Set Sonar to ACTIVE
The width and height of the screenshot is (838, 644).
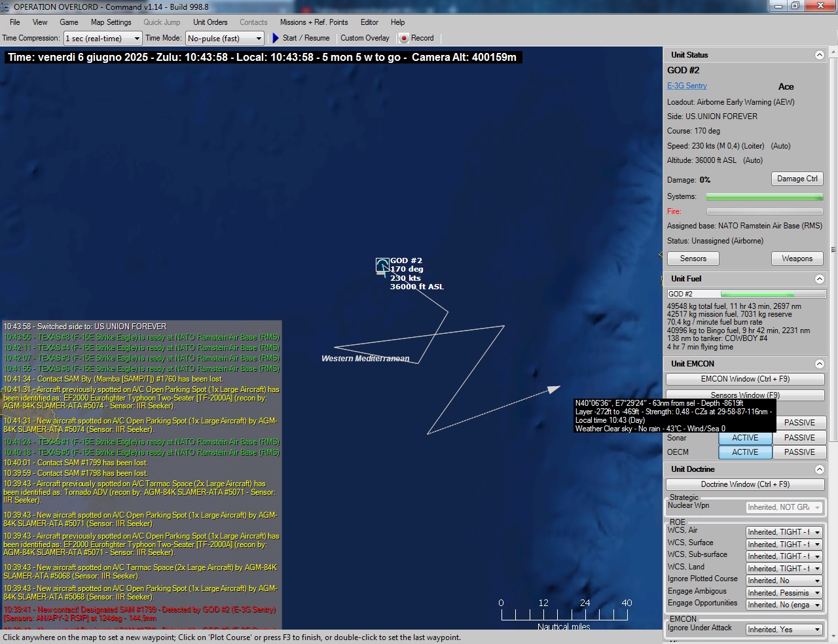(x=745, y=438)
